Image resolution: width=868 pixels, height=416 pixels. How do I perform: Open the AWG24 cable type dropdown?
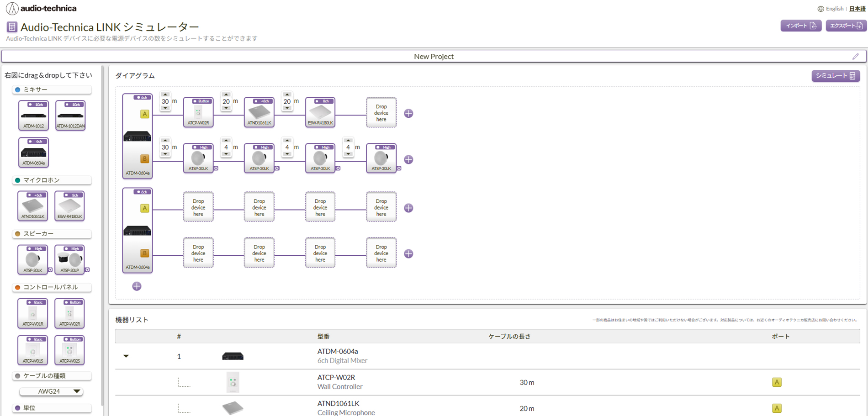tap(51, 391)
